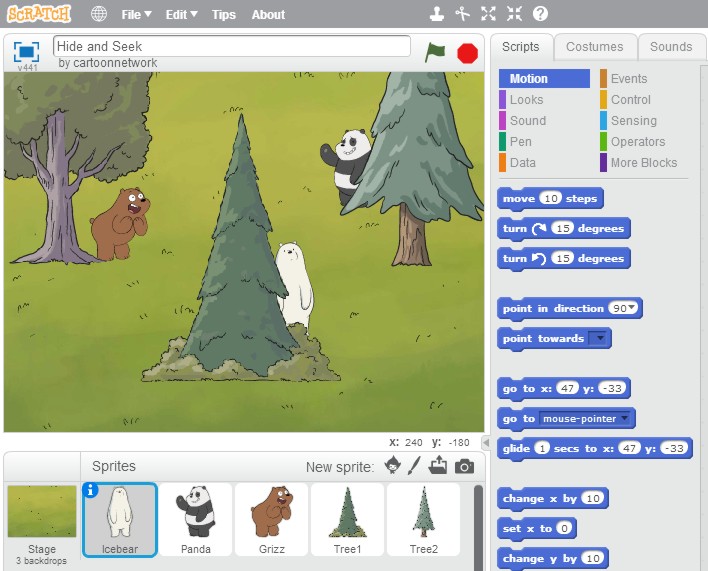The height and width of the screenshot is (571, 708).
Task: Switch to the Sounds tab
Action: [671, 46]
